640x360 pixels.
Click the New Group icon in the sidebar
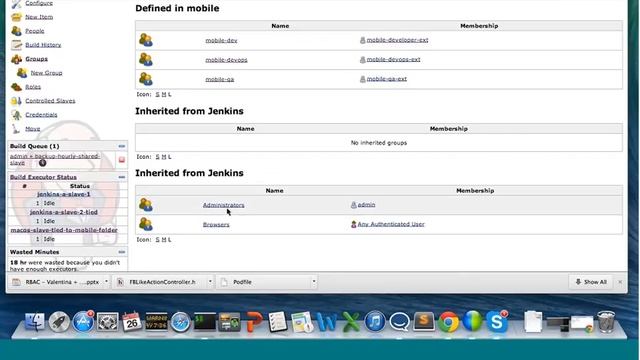coord(22,73)
